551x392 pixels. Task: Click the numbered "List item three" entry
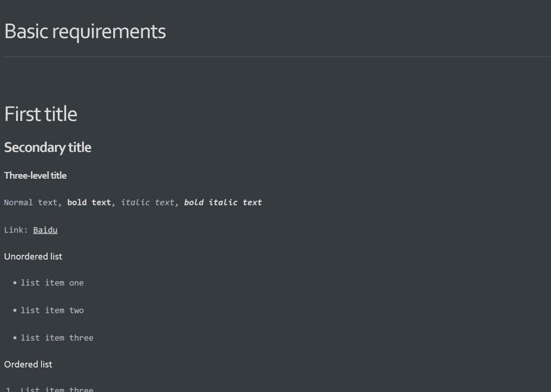[57, 390]
